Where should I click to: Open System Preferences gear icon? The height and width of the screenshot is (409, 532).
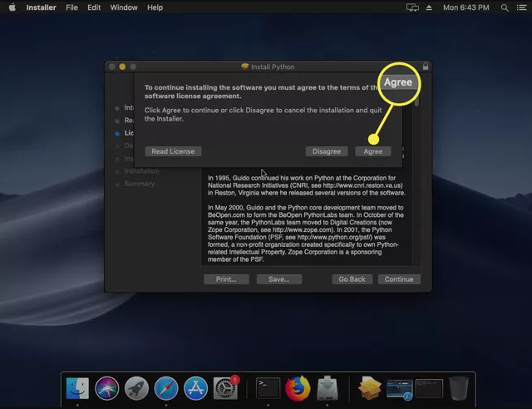225,388
